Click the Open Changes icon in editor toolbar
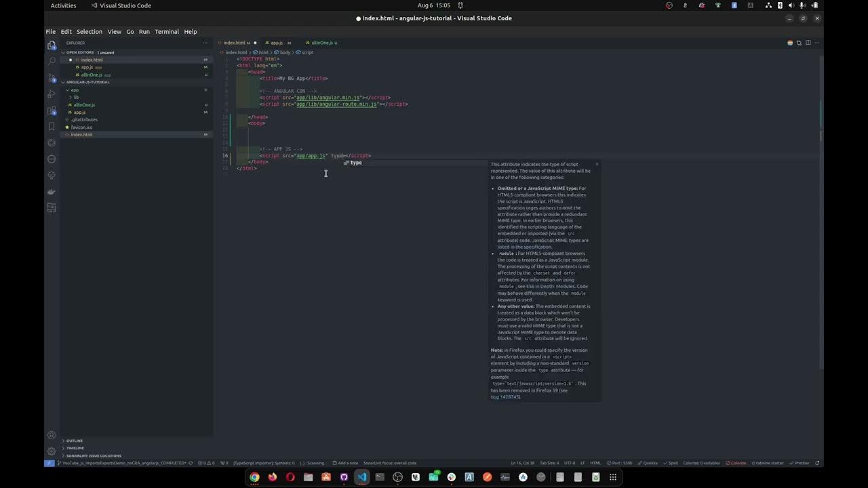Viewport: 868px width, 488px height. click(799, 43)
